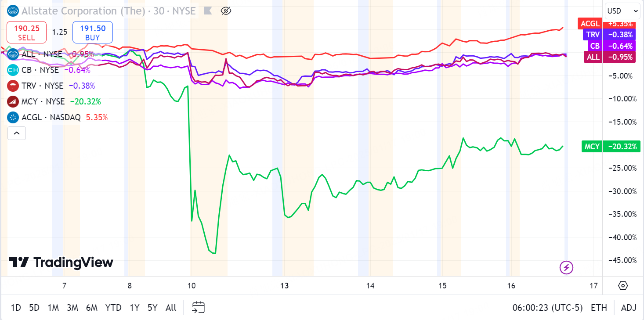Click the Allstate Corporation symbol title

pyautogui.click(x=83, y=11)
